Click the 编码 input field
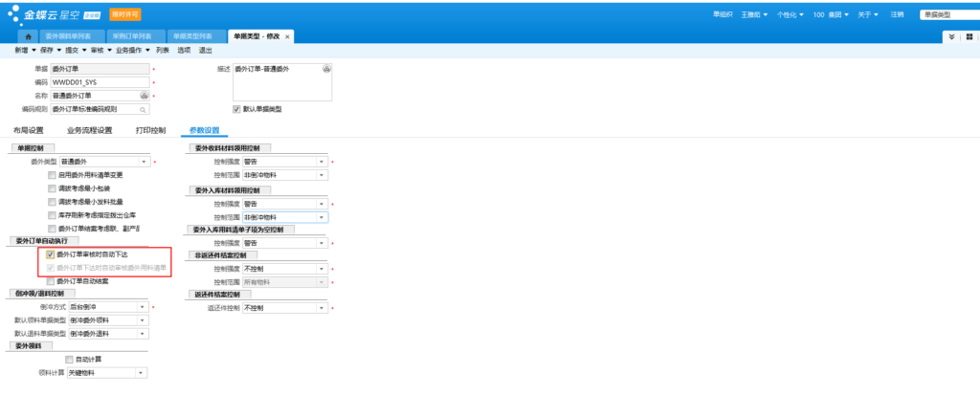The height and width of the screenshot is (418, 980). tap(100, 82)
